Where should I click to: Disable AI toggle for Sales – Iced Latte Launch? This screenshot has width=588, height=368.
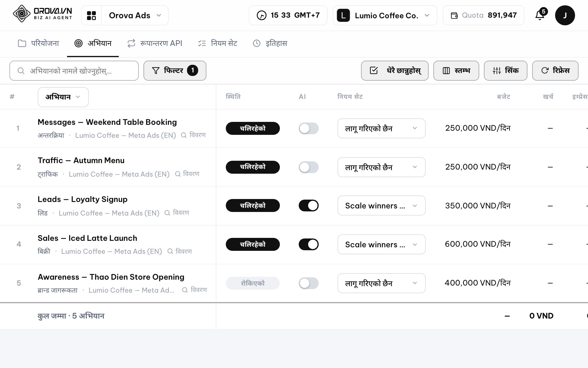coord(308,244)
